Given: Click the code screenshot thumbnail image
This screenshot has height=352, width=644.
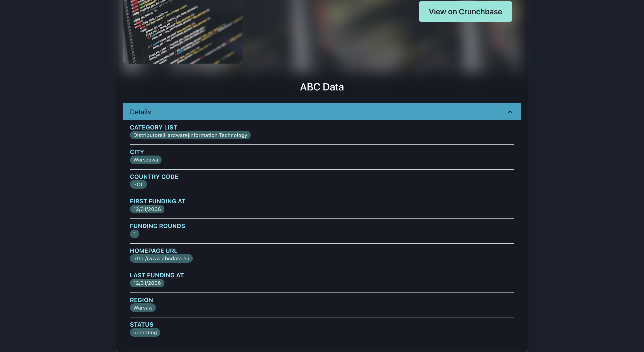Looking at the screenshot, I should point(183,31).
